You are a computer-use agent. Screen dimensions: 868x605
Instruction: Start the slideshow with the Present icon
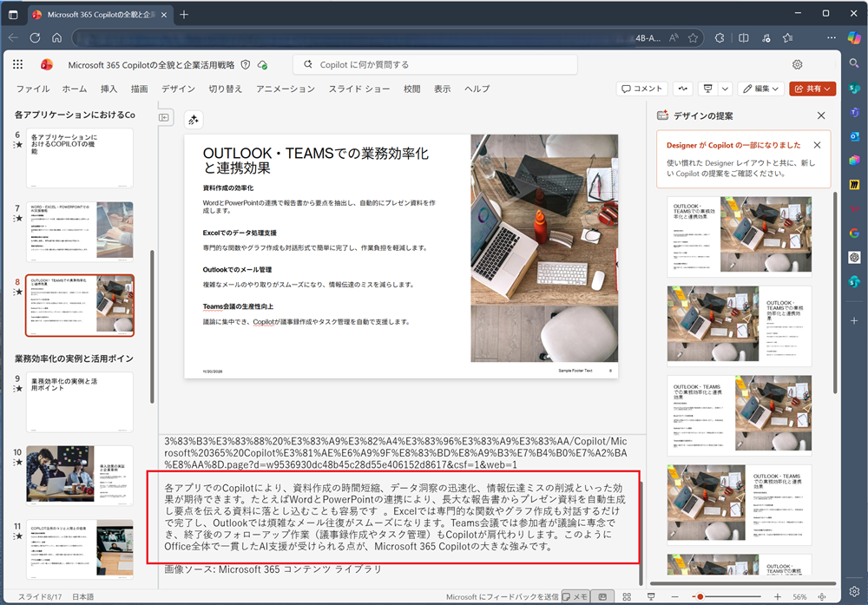coord(708,89)
